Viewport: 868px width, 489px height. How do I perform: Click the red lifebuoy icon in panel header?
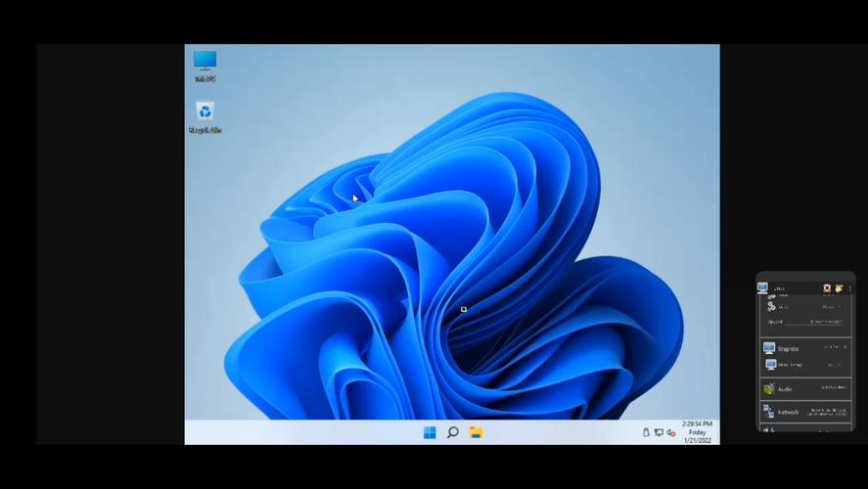tap(827, 289)
